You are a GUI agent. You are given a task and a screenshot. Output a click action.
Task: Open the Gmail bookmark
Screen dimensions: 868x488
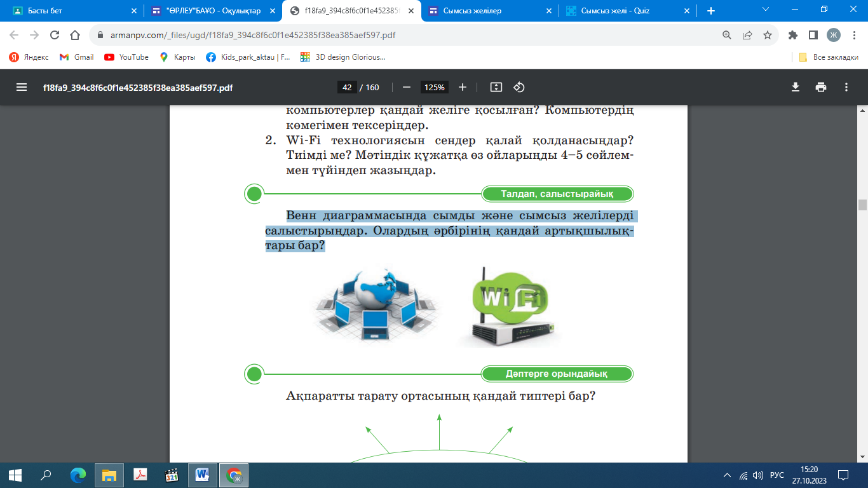tap(76, 57)
